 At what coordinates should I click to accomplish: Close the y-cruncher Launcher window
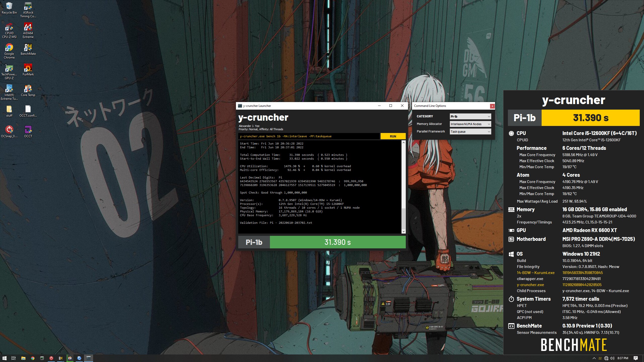coord(402,106)
